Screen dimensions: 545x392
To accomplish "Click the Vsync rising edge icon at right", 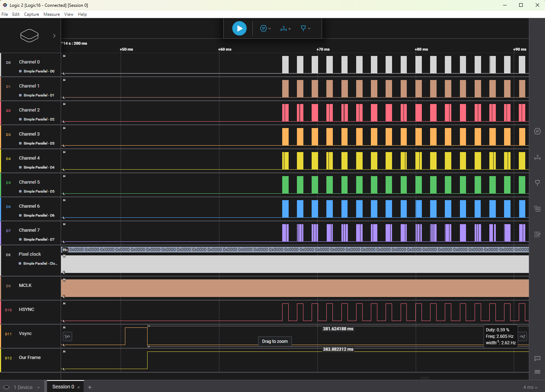I will pyautogui.click(x=523, y=336).
